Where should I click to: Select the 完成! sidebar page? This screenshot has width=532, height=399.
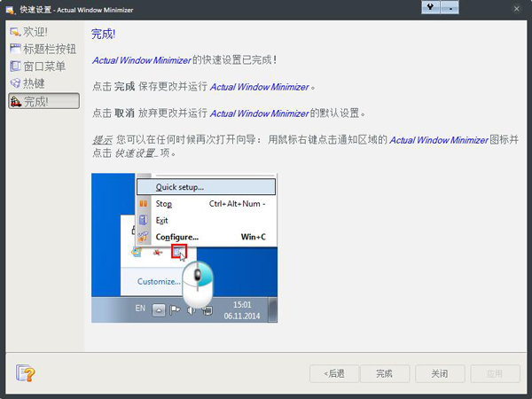click(44, 101)
